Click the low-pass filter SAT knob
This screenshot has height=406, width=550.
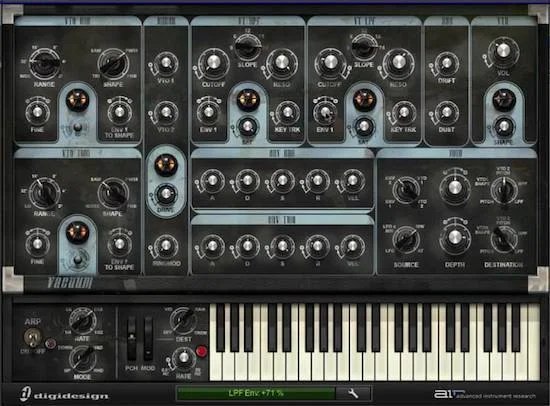click(x=364, y=127)
